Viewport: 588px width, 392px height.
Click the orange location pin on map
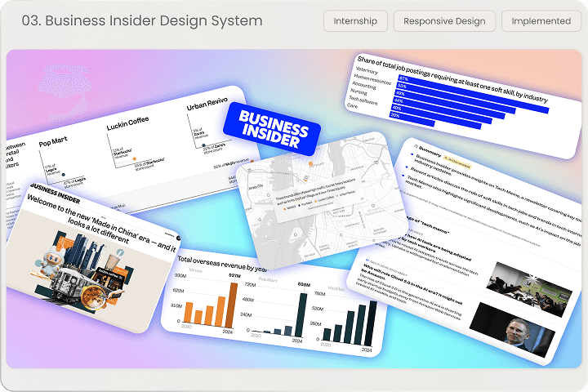pos(310,164)
